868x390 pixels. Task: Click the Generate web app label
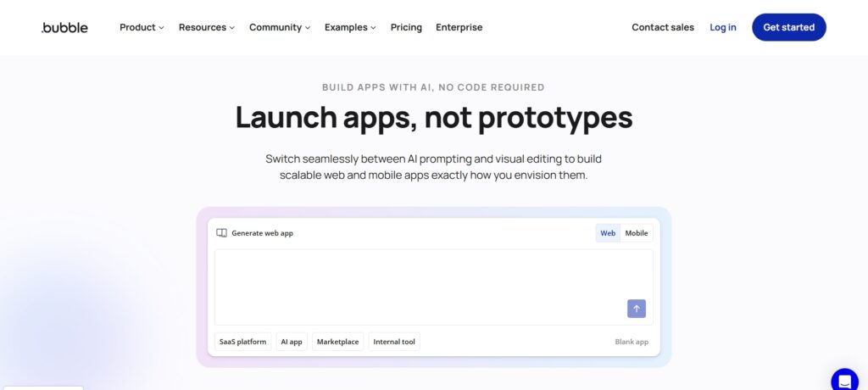point(263,233)
